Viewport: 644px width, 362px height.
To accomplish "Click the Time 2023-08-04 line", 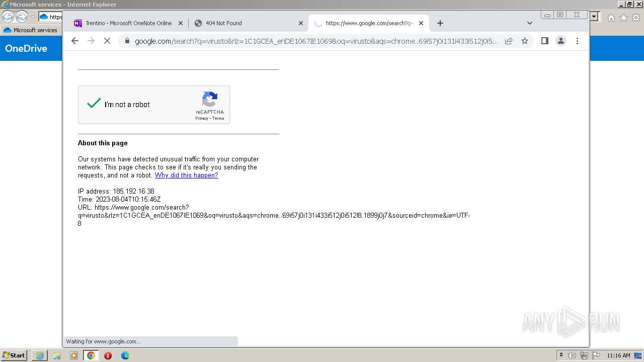I will coord(119,200).
